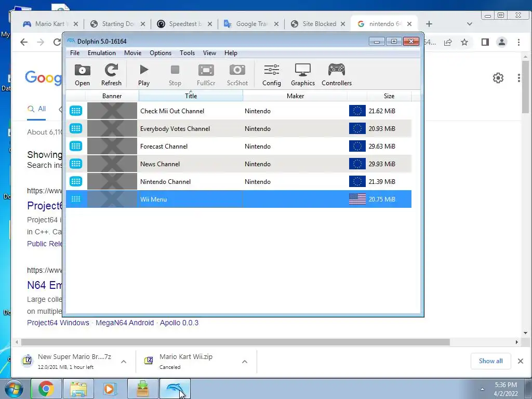Switch to the Mario Kart browser tab
The width and height of the screenshot is (532, 399).
point(49,24)
